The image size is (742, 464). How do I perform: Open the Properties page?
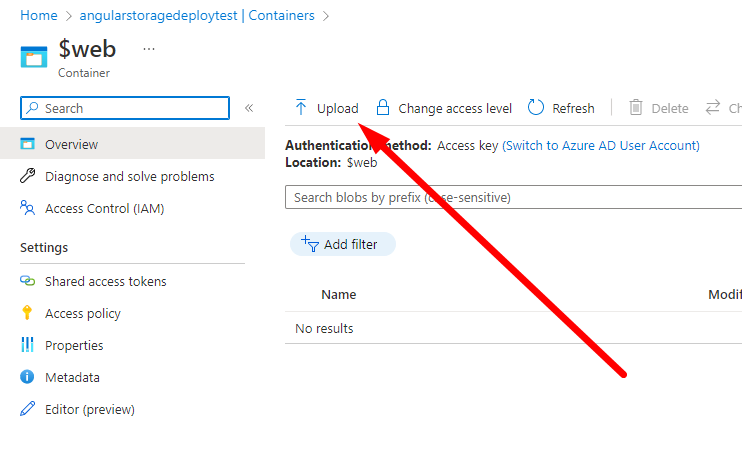[x=74, y=345]
